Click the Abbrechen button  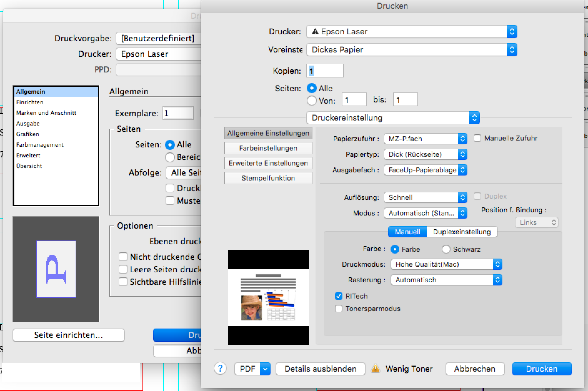[x=475, y=369]
